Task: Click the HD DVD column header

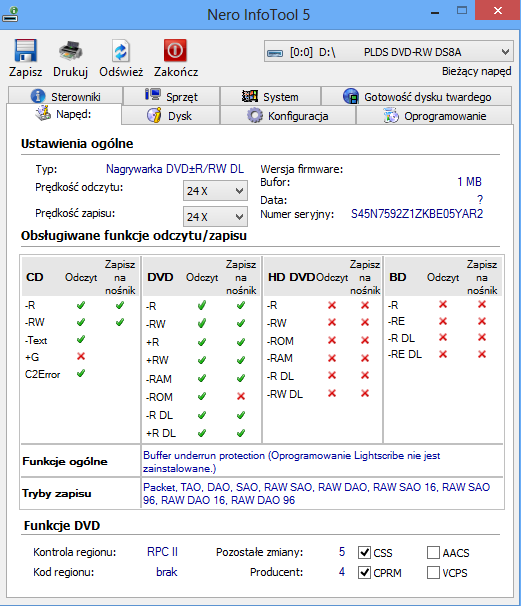Action: [x=291, y=277]
